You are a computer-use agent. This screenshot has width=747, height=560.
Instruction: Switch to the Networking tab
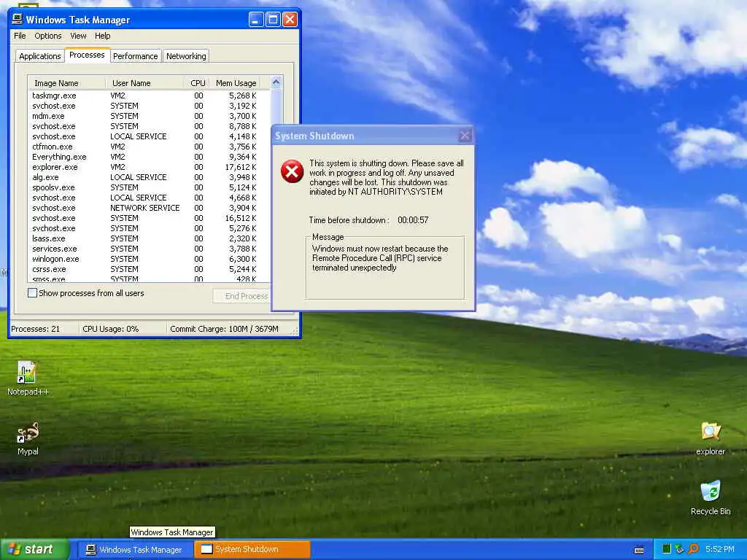(186, 56)
